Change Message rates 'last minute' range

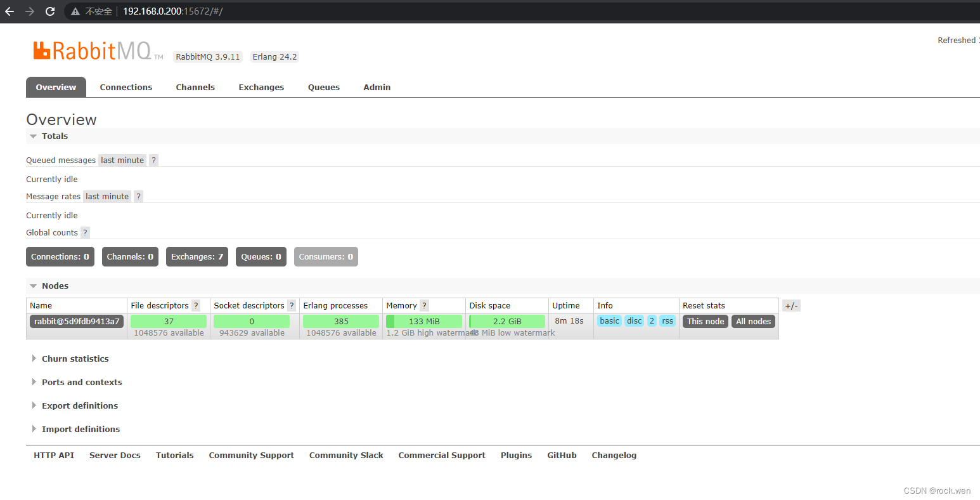pyautogui.click(x=107, y=197)
